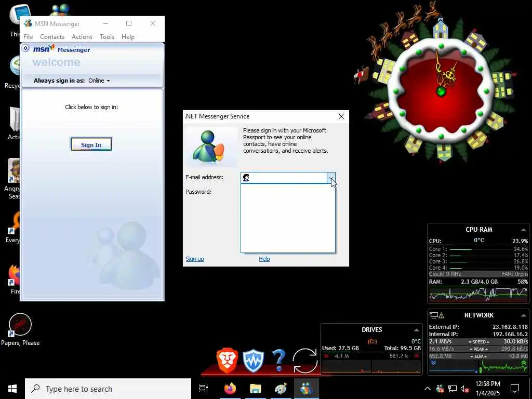The width and height of the screenshot is (532, 399).
Task: Open Task View on the taskbar
Action: tap(204, 389)
